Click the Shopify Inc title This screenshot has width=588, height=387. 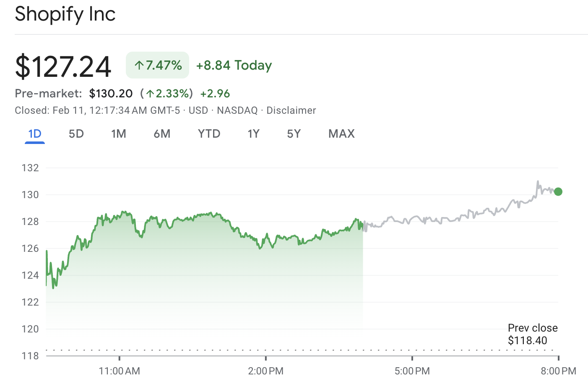pyautogui.click(x=65, y=14)
